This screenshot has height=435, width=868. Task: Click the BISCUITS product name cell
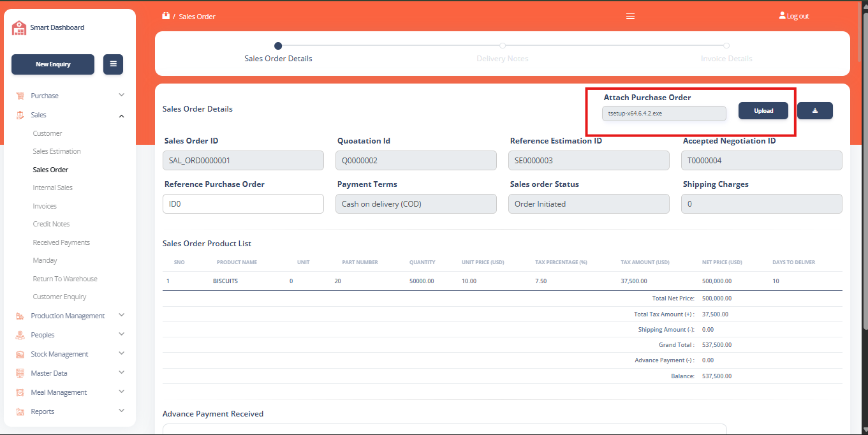(x=225, y=281)
